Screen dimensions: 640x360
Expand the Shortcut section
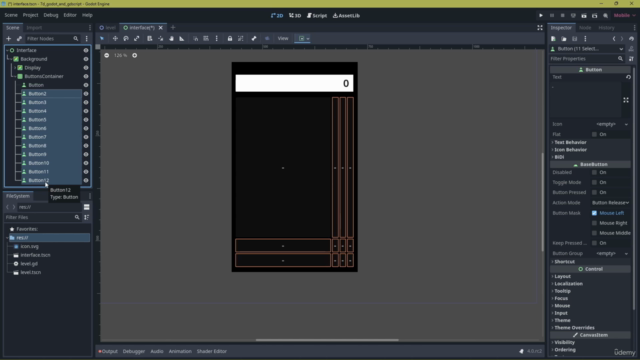pos(564,262)
